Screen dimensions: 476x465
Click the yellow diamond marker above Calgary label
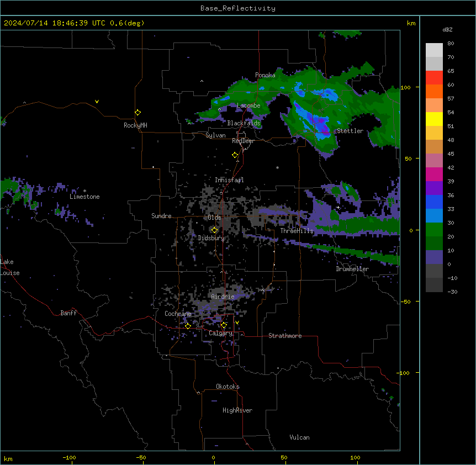pyautogui.click(x=224, y=325)
